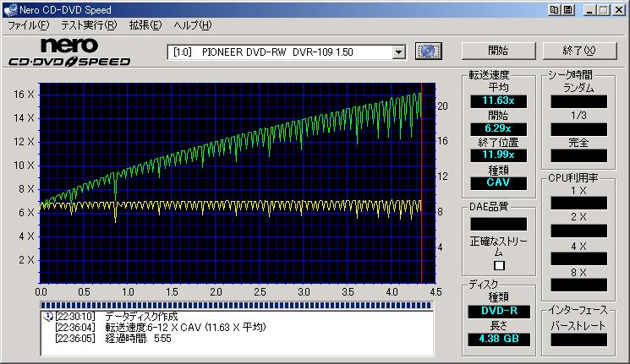The image size is (630, 364).
Task: Click the バーストレート interface field
Action: [x=578, y=340]
